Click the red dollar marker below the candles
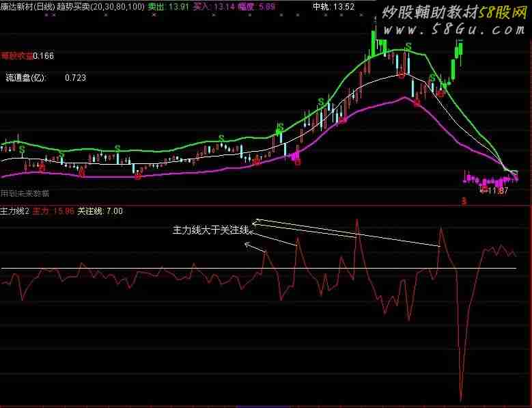The height and width of the screenshot is (408, 532). 464,200
